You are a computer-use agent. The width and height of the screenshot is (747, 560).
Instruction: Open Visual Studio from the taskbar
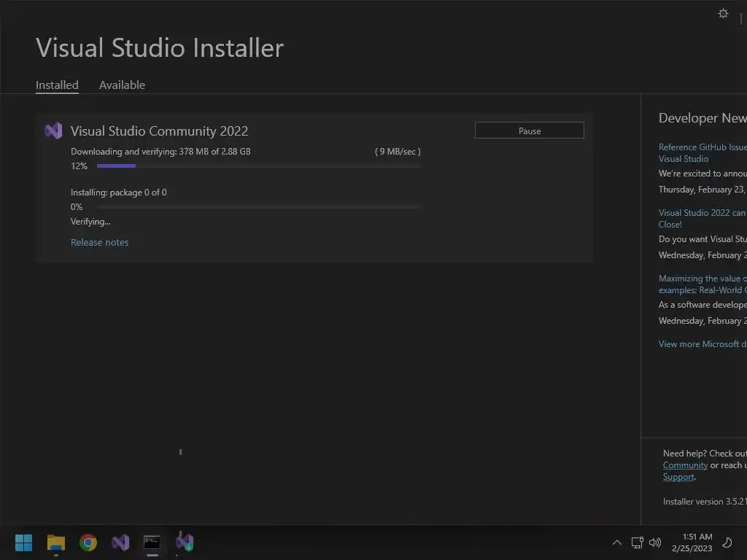click(x=120, y=542)
